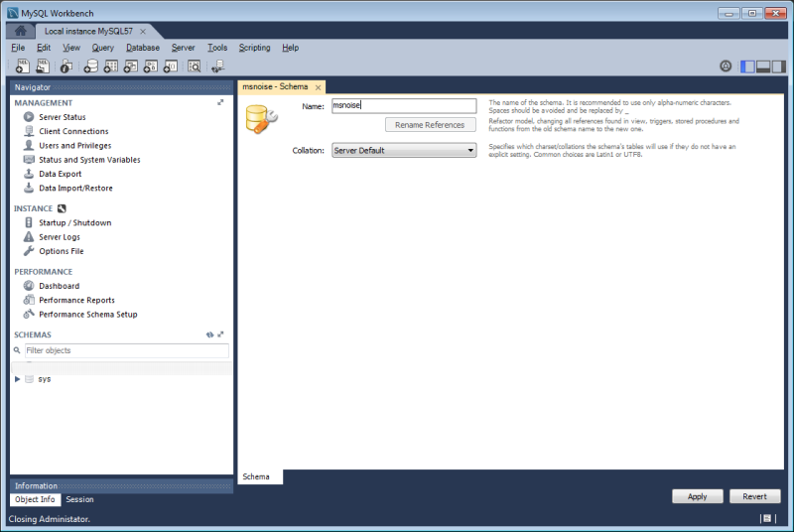Refresh the Schemas list
Viewport: 794px width, 532px height.
point(209,334)
